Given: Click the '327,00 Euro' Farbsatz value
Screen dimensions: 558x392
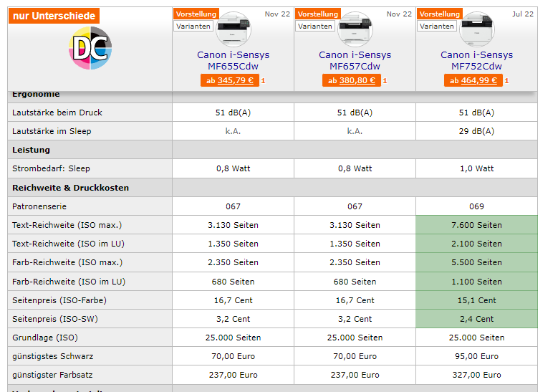Looking at the screenshot, I should click(476, 375).
